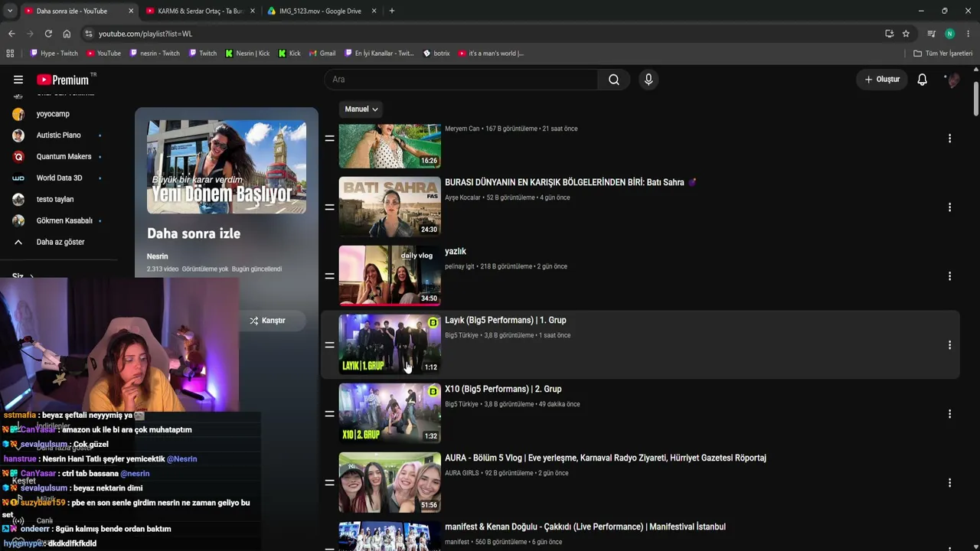Open the it's a man's world bookmark

[x=491, y=54]
